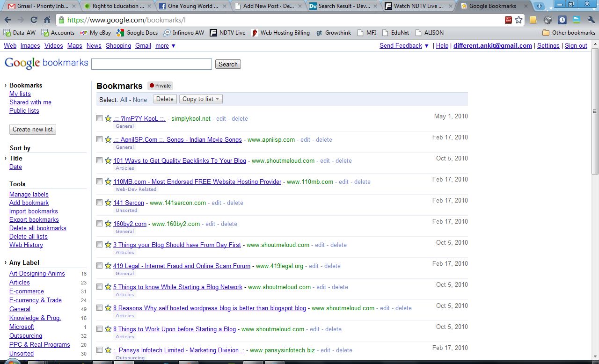
Task: Open the browser wrench menu icon
Action: click(590, 20)
